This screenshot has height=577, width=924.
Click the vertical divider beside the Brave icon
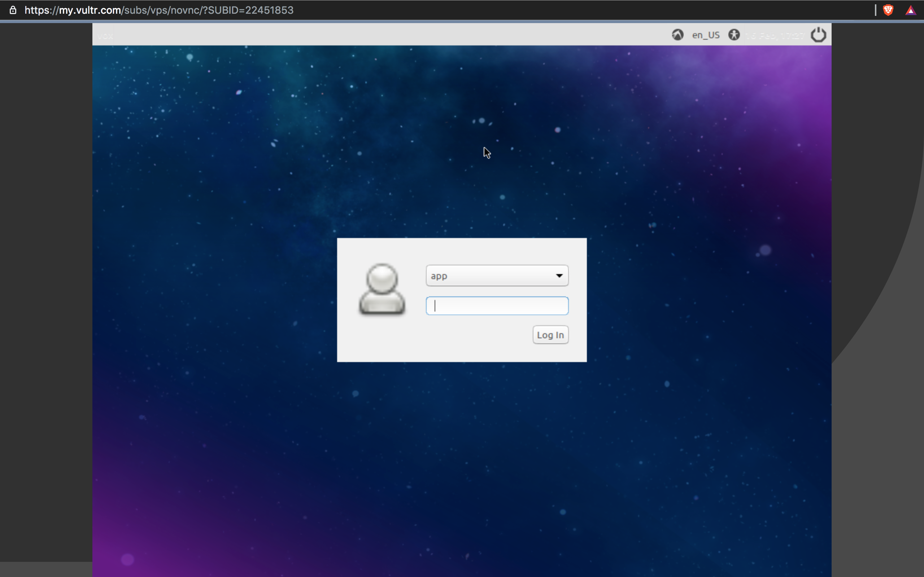(876, 10)
